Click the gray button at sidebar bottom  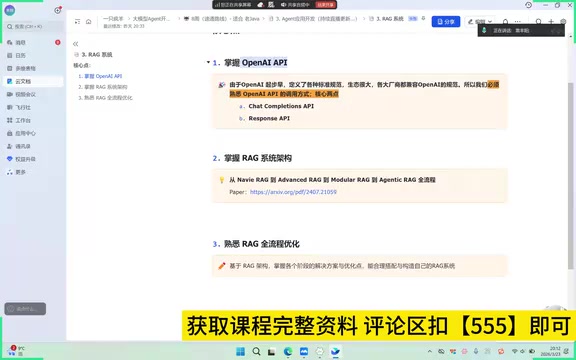25,309
